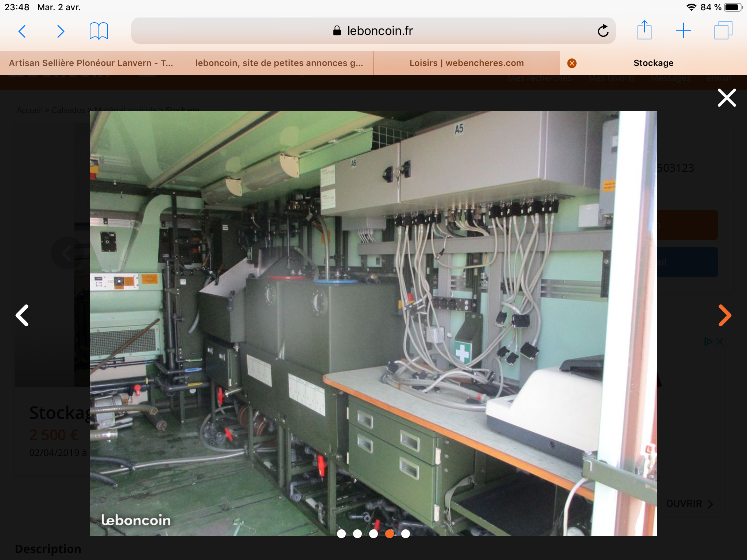Switch to leboncoin petites annonces tab

[279, 63]
